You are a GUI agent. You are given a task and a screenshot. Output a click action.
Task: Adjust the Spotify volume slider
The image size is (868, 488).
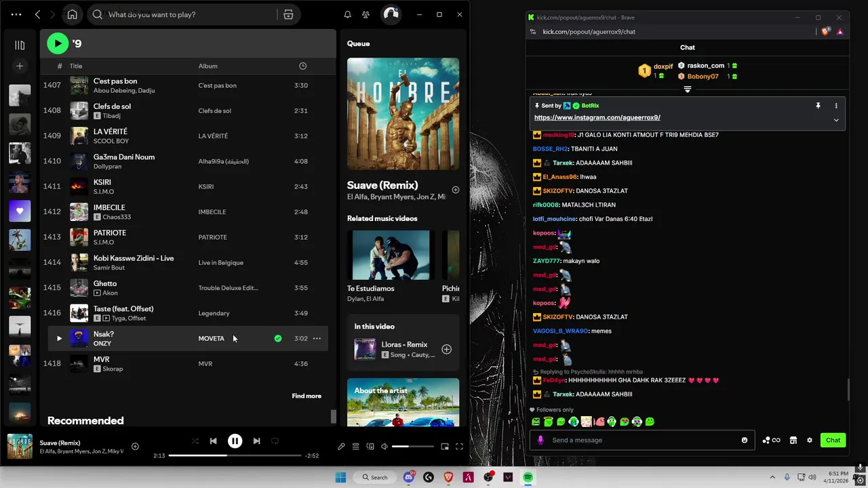click(412, 447)
